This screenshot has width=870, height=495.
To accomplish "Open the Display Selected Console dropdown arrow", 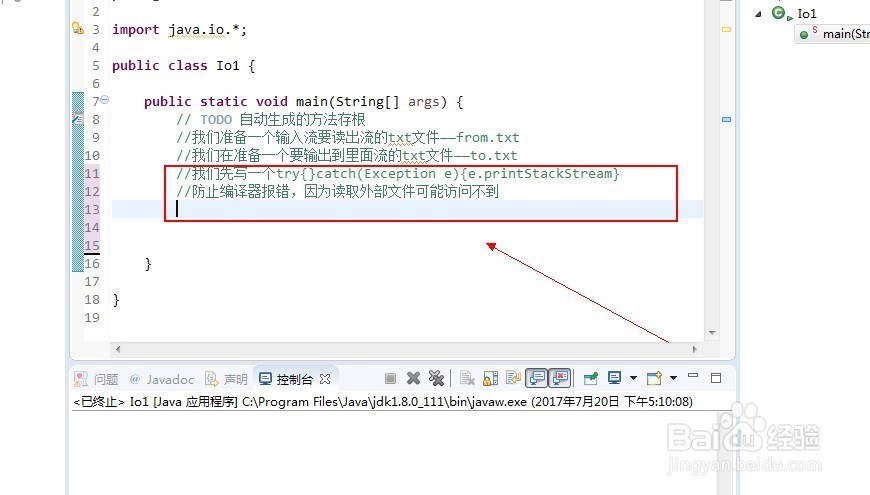I will point(633,378).
